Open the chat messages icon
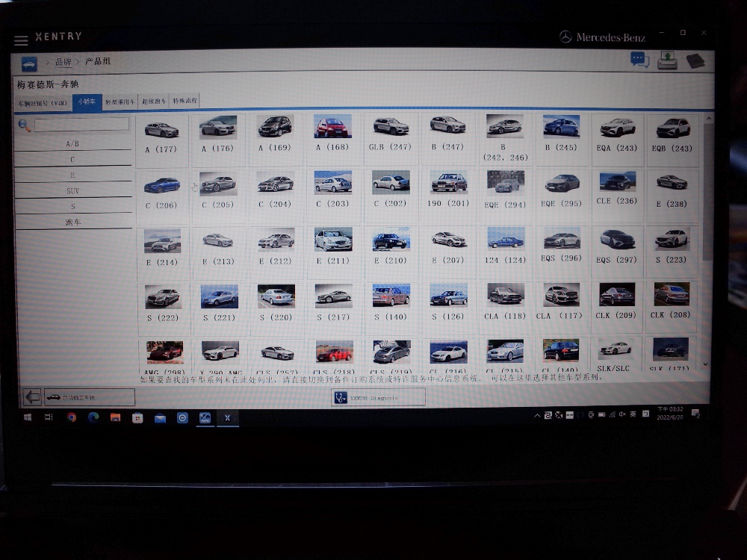 [639, 60]
